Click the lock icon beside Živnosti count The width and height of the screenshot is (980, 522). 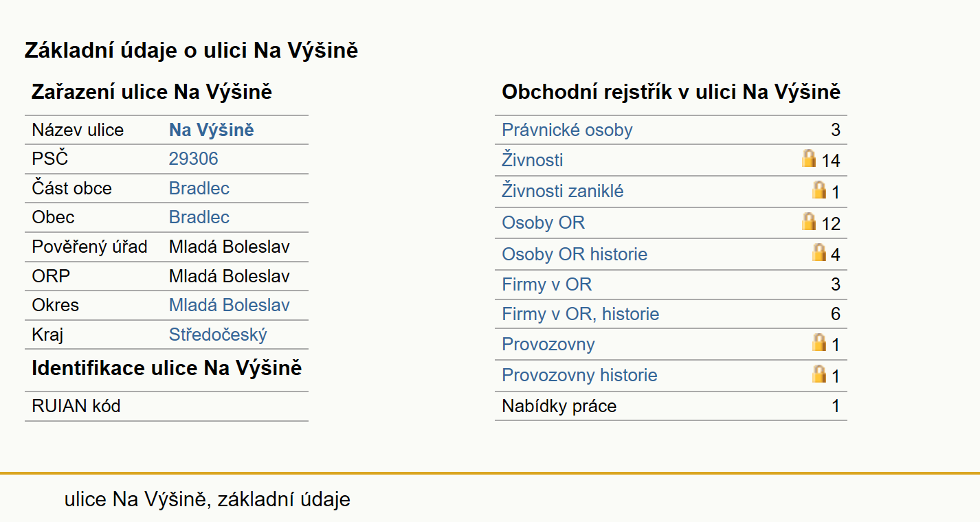click(x=809, y=159)
